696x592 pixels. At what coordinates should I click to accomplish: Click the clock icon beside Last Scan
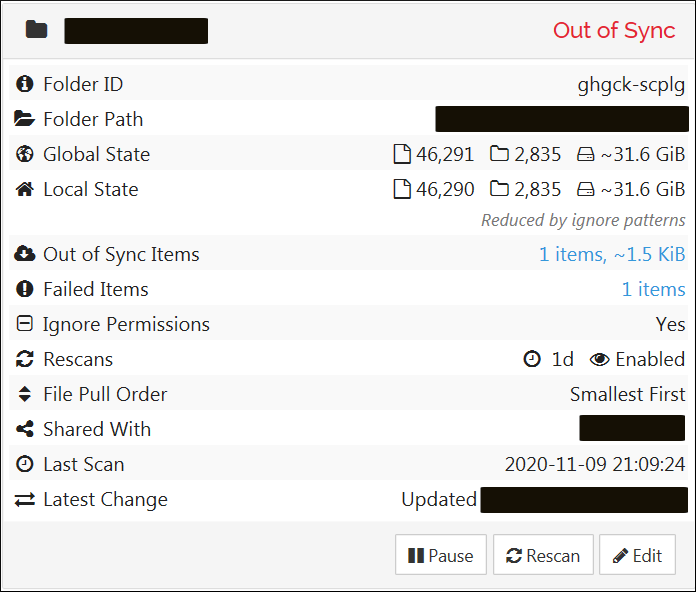pyautogui.click(x=25, y=465)
